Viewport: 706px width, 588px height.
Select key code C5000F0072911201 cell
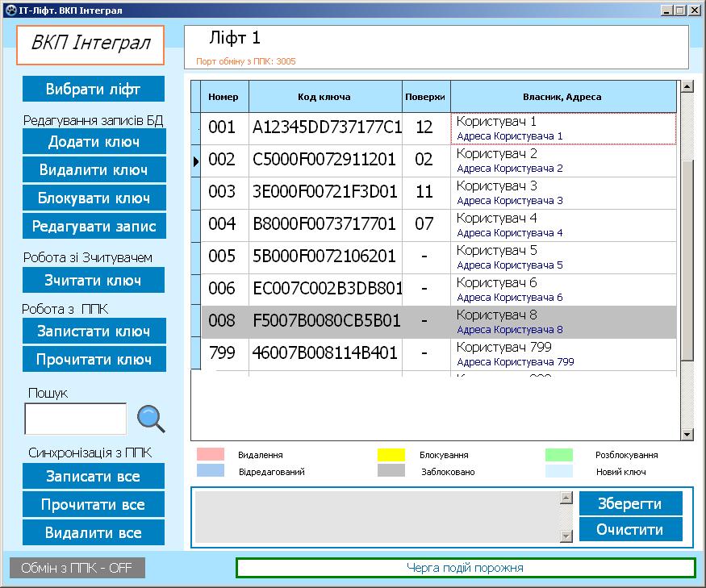pyautogui.click(x=325, y=161)
